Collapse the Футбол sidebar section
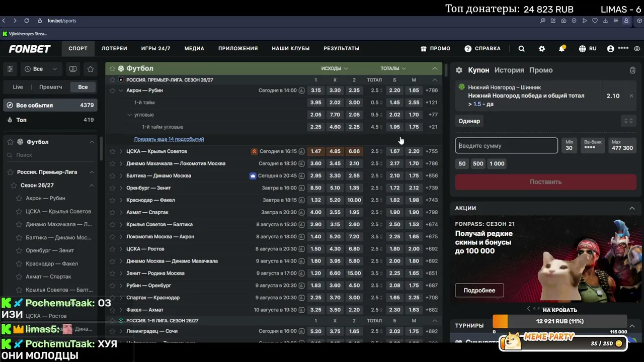The width and height of the screenshot is (644, 362). click(x=92, y=142)
